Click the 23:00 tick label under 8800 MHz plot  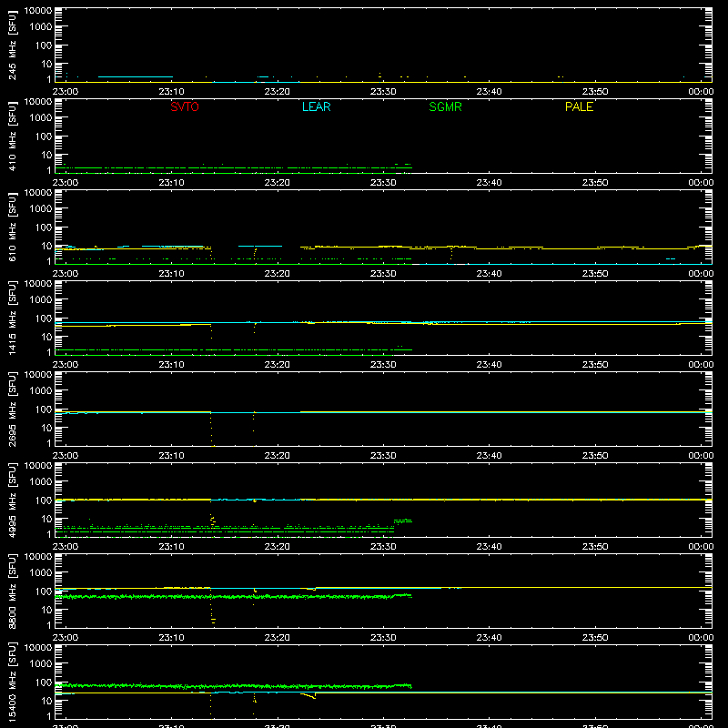(66, 638)
